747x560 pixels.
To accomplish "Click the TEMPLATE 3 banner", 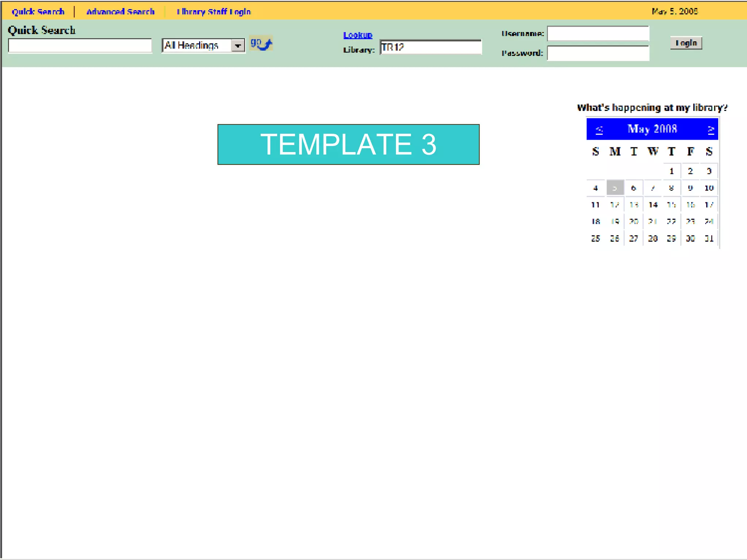I will pyautogui.click(x=348, y=144).
